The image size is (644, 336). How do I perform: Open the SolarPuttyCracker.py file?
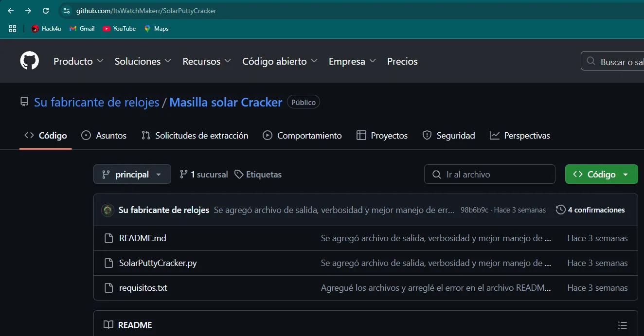click(158, 263)
